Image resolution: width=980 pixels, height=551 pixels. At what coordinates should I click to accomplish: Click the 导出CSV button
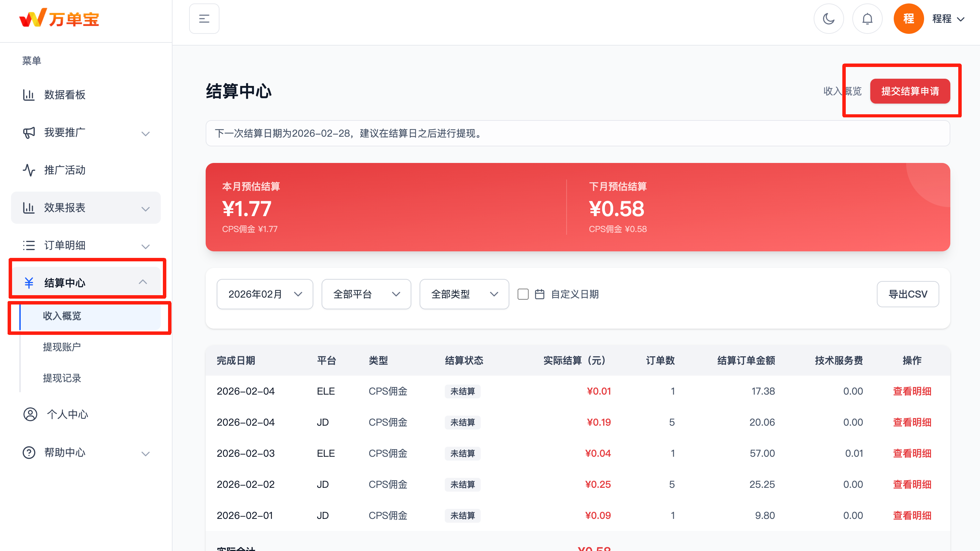click(908, 294)
